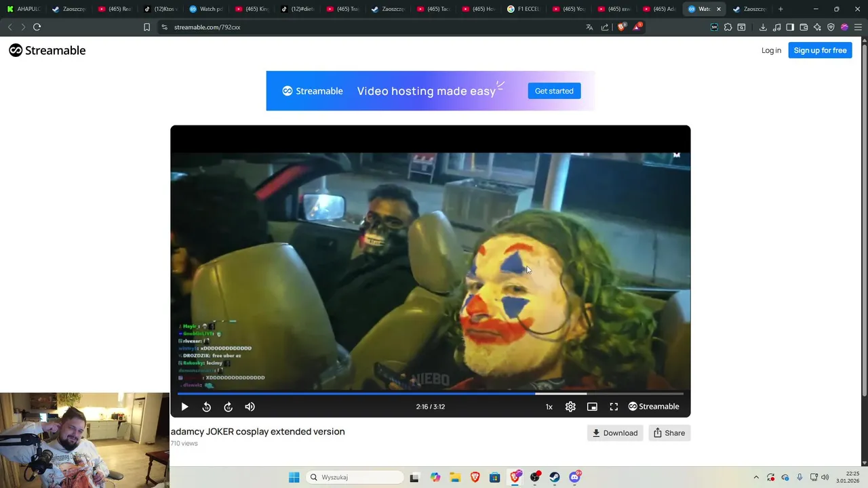Switch to the Watch pd tab
The width and height of the screenshot is (868, 488).
(206, 9)
